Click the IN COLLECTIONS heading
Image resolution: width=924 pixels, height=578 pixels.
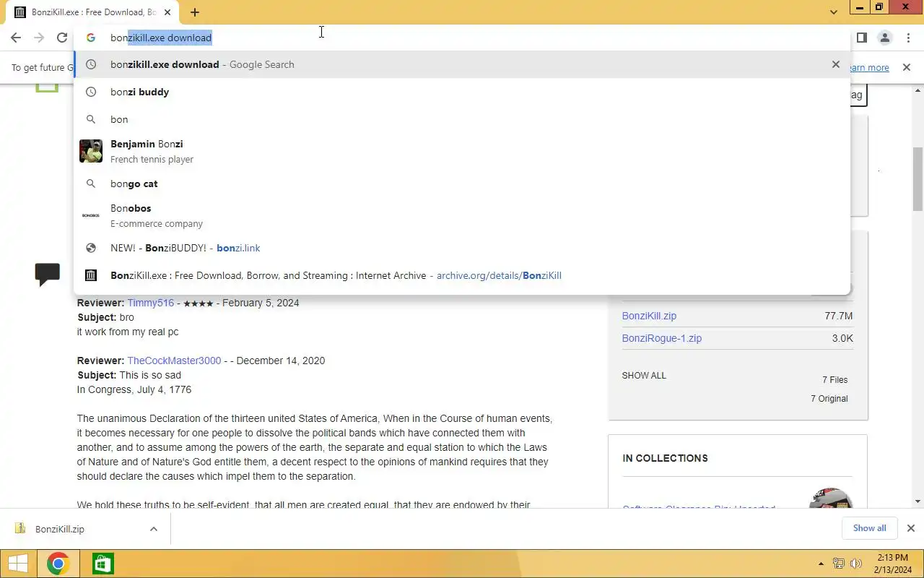(665, 458)
